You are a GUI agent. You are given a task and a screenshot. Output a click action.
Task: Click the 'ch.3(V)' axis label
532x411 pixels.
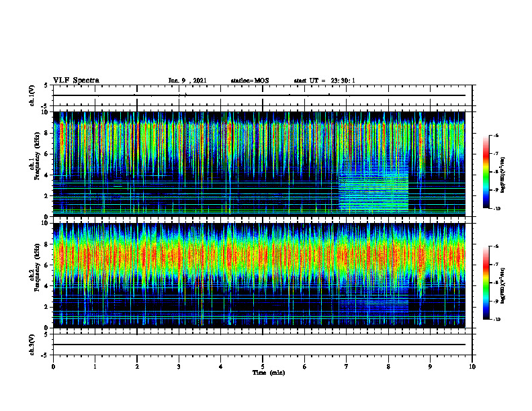(32, 345)
